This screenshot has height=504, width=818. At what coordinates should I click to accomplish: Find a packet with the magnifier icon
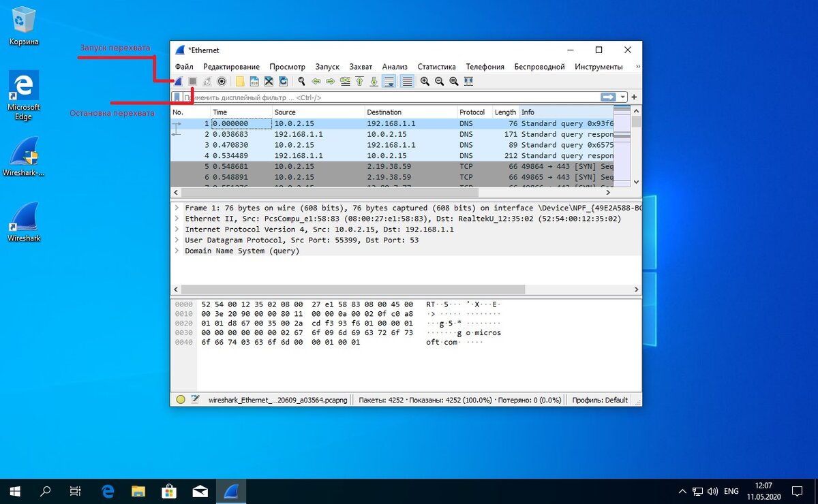coord(301,82)
